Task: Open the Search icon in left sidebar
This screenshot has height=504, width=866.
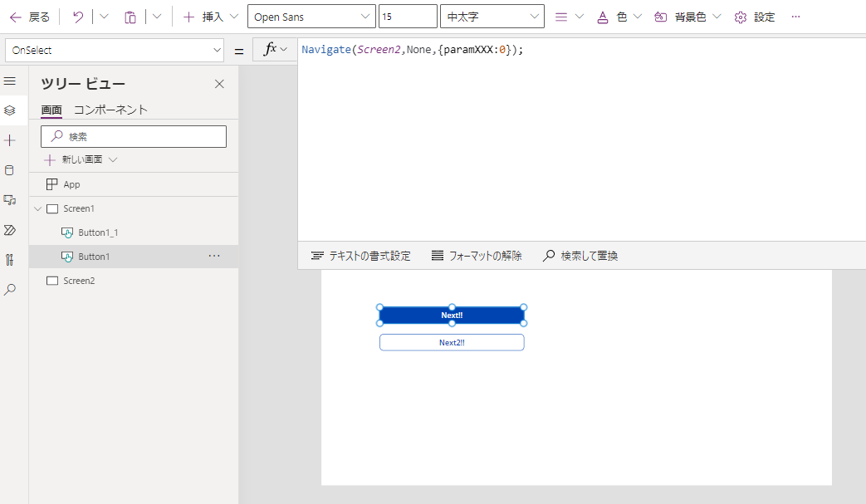Action: click(x=10, y=290)
